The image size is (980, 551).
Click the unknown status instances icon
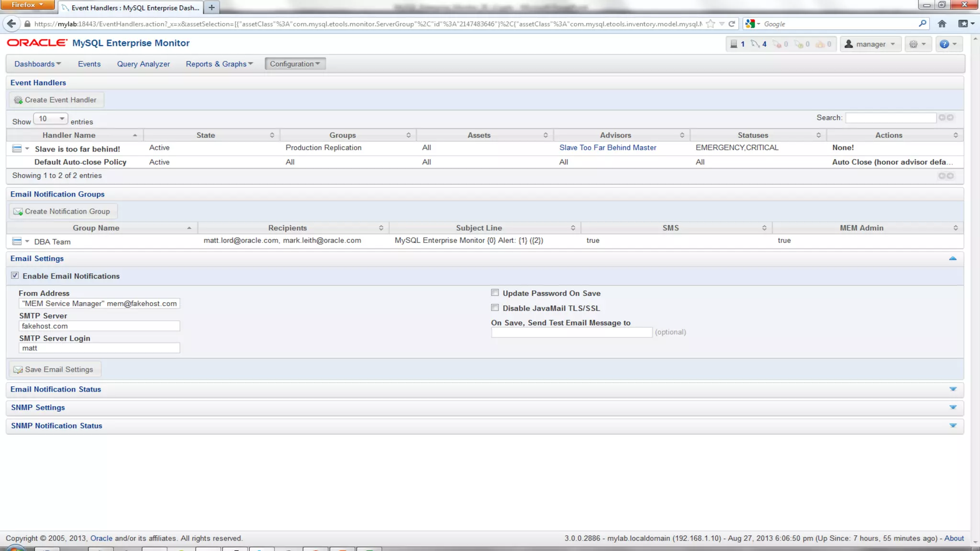(x=799, y=44)
